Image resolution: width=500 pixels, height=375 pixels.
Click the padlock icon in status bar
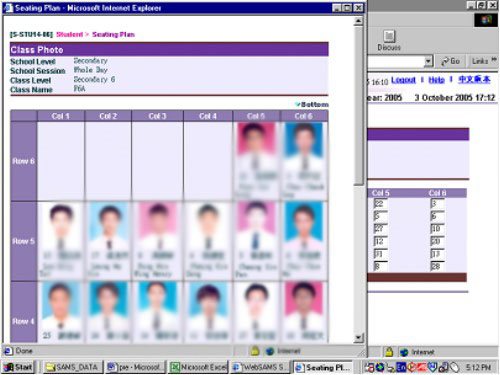[255, 351]
